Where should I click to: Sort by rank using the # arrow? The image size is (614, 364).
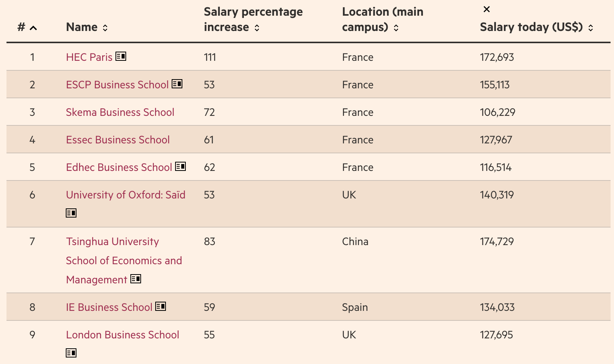click(33, 28)
